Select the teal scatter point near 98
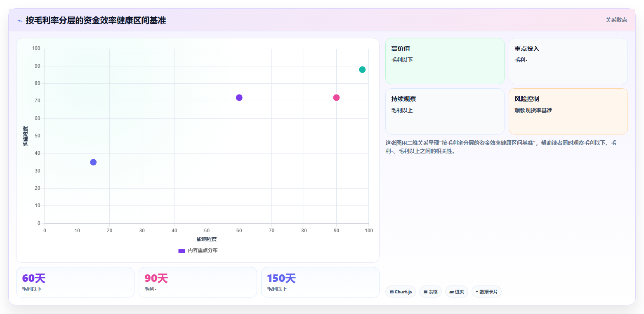The image size is (644, 314). tap(362, 69)
